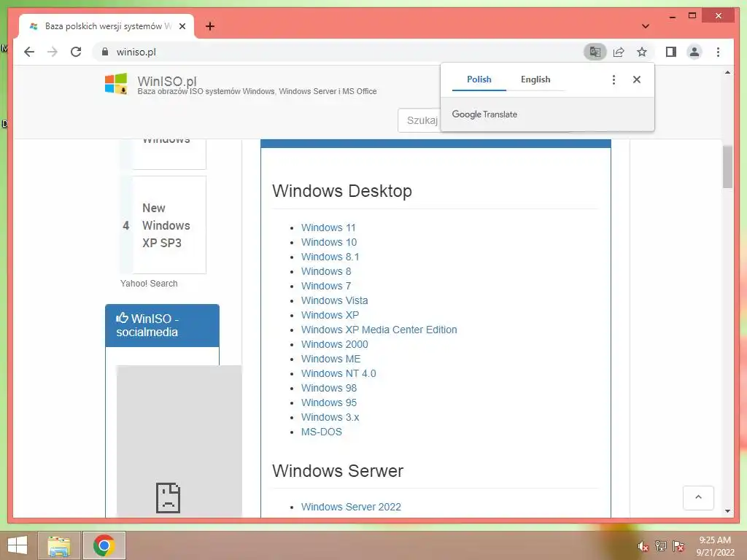Open the Action Center flag icon
Screen dimensions: 747x560
[678, 546]
